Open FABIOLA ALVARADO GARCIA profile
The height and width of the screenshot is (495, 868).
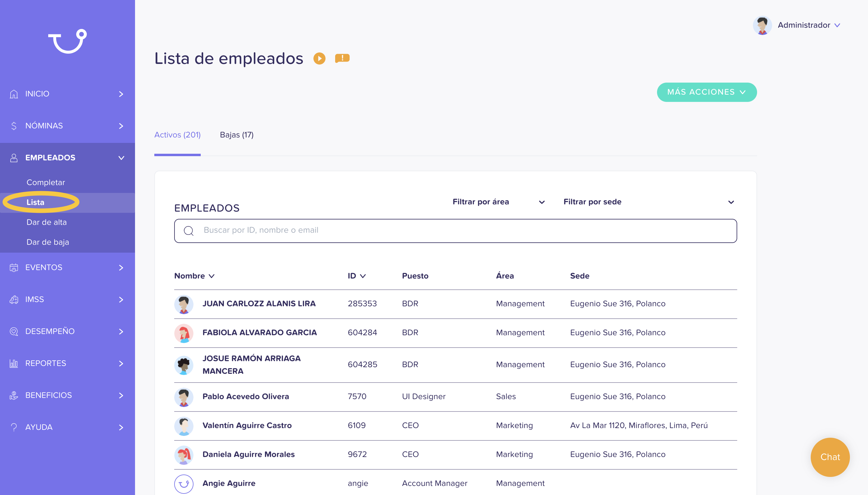coord(260,333)
